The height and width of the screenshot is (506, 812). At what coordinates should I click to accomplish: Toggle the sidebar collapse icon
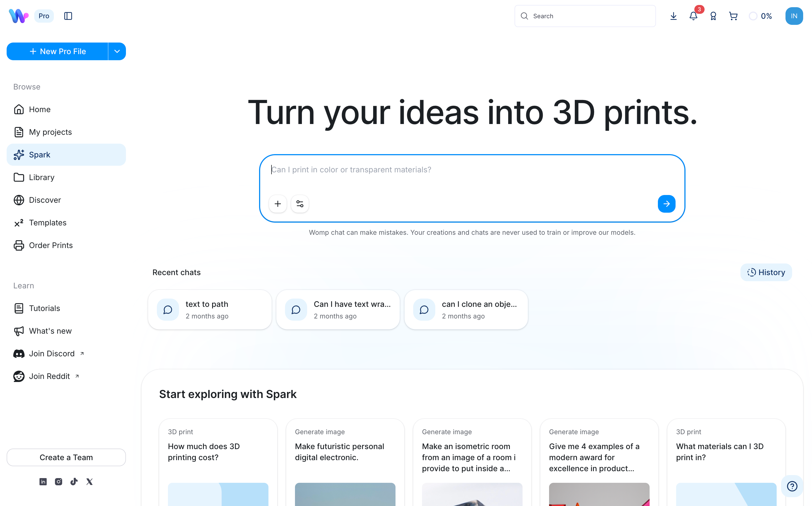tap(68, 16)
